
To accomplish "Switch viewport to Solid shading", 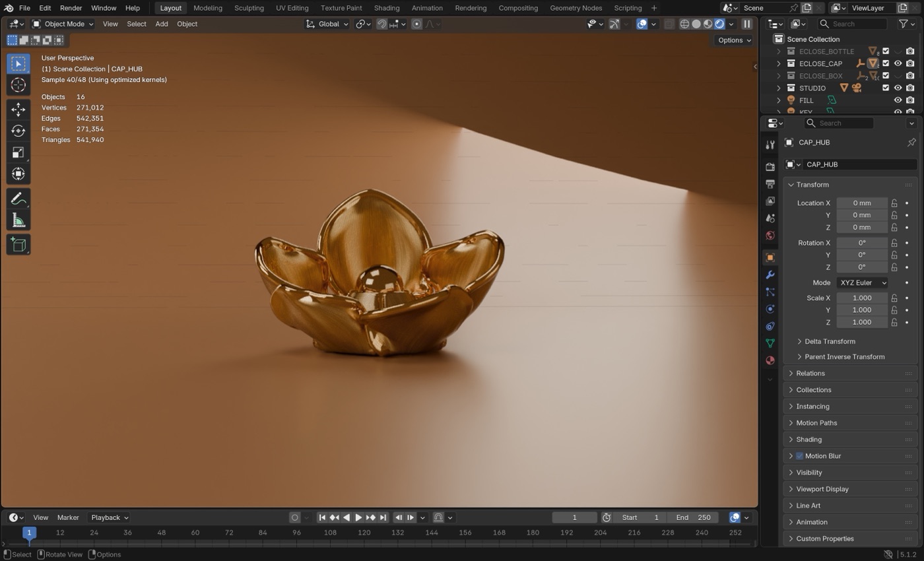I will coord(696,24).
